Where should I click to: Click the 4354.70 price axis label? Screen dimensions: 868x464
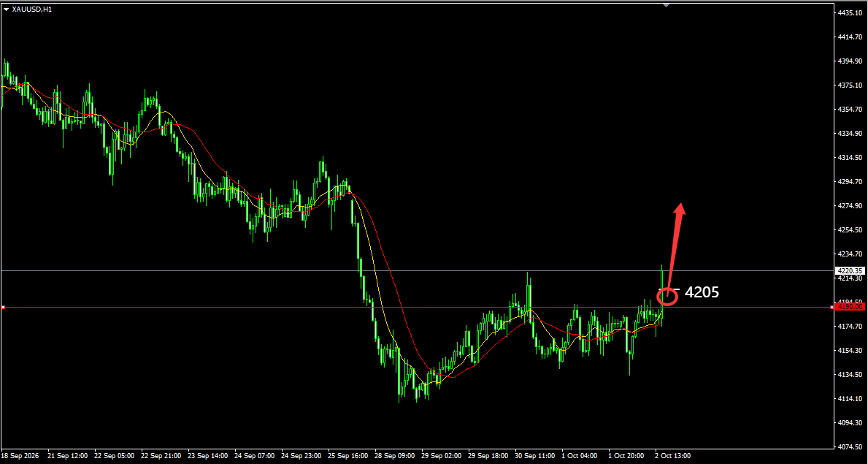tap(850, 109)
